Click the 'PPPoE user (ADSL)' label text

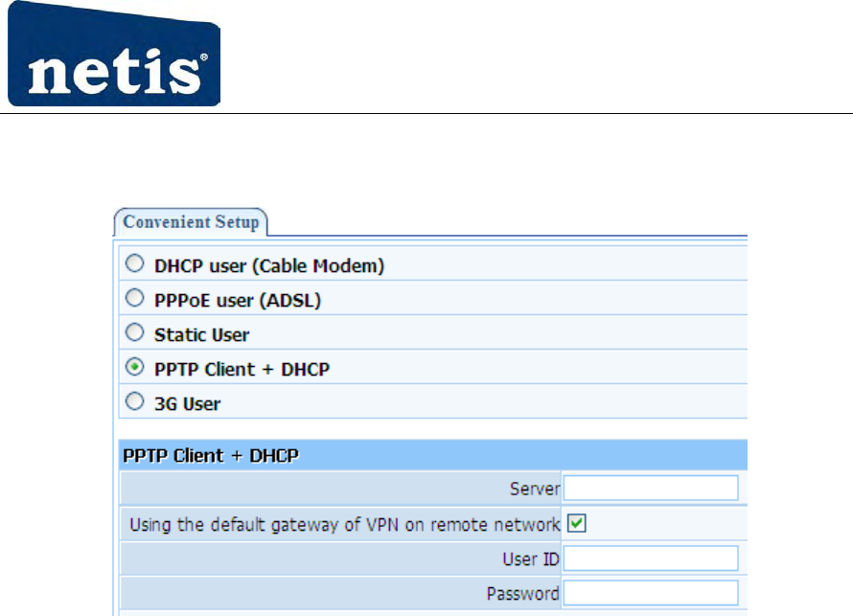click(238, 300)
